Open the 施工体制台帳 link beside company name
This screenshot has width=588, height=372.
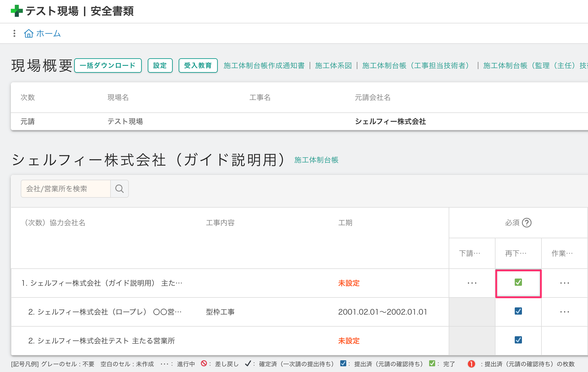point(316,160)
